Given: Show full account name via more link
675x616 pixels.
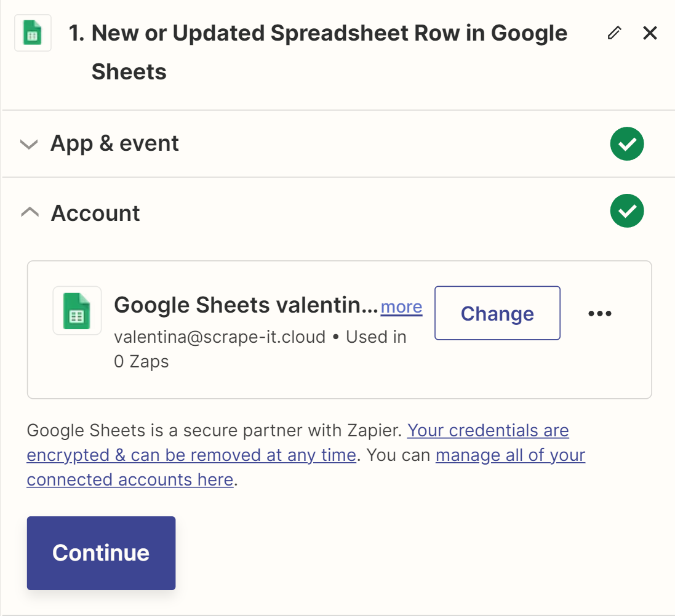Looking at the screenshot, I should 401,307.
